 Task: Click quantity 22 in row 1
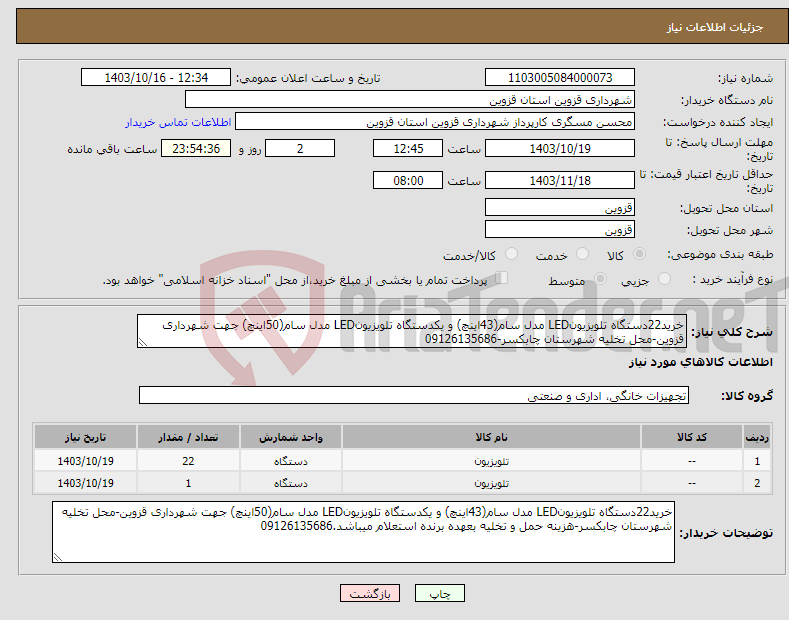tap(188, 461)
